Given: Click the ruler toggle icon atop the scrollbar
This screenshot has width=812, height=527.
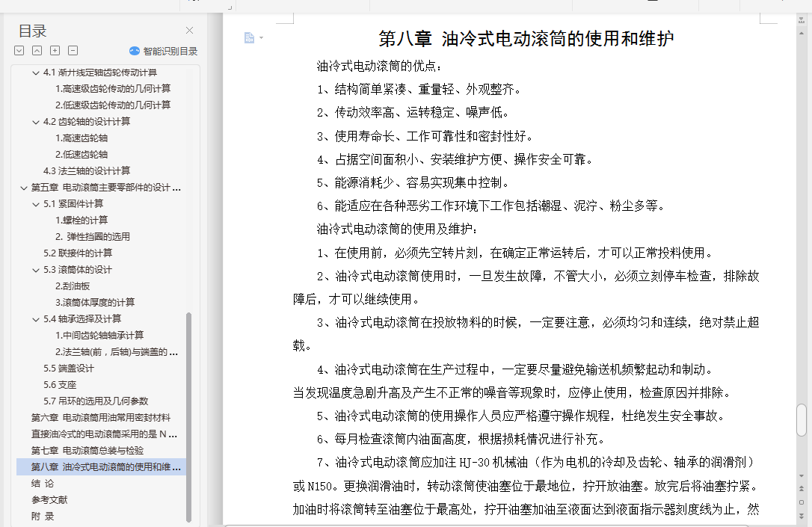Looking at the screenshot, I should click(x=802, y=20).
